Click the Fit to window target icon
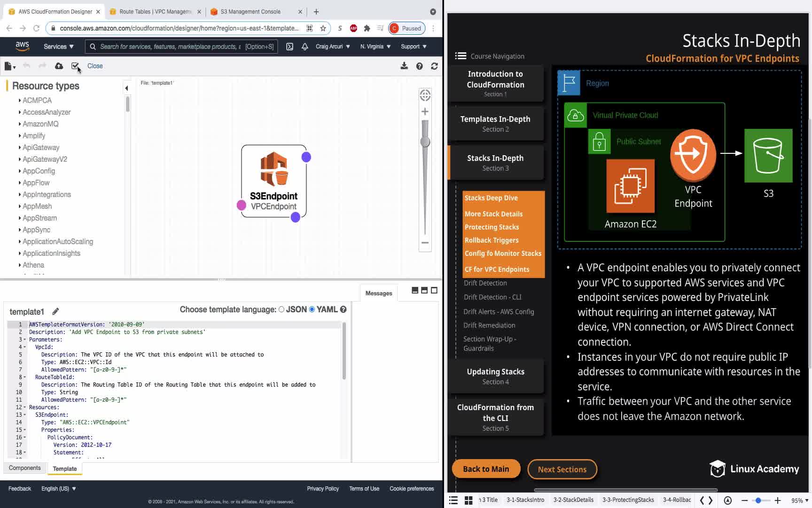The width and height of the screenshot is (812, 508). 425,95
